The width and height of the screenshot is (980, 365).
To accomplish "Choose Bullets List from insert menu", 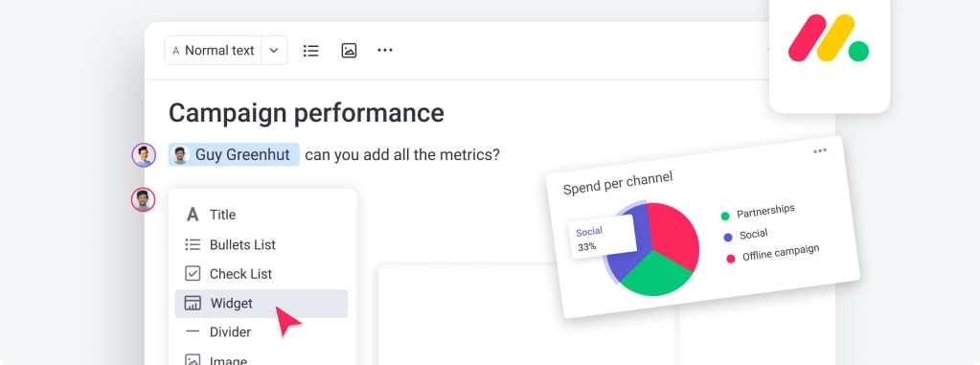I will pos(262,244).
